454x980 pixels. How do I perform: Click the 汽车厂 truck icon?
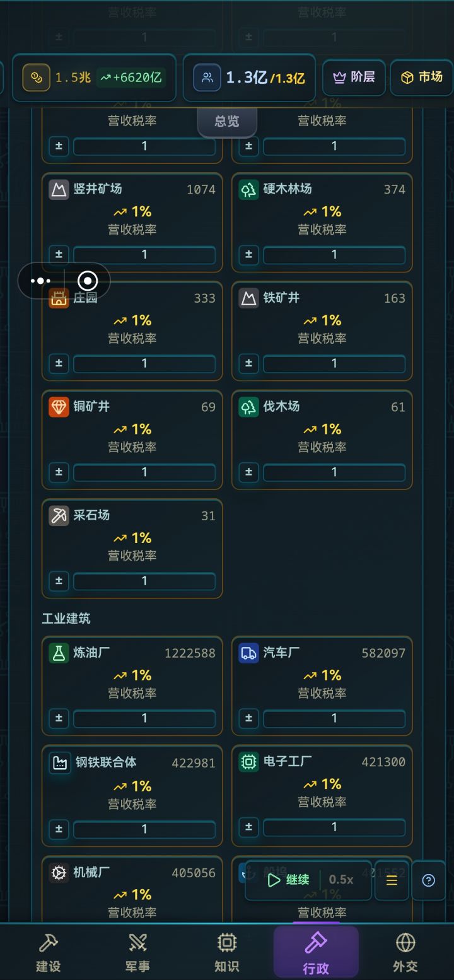click(x=248, y=653)
